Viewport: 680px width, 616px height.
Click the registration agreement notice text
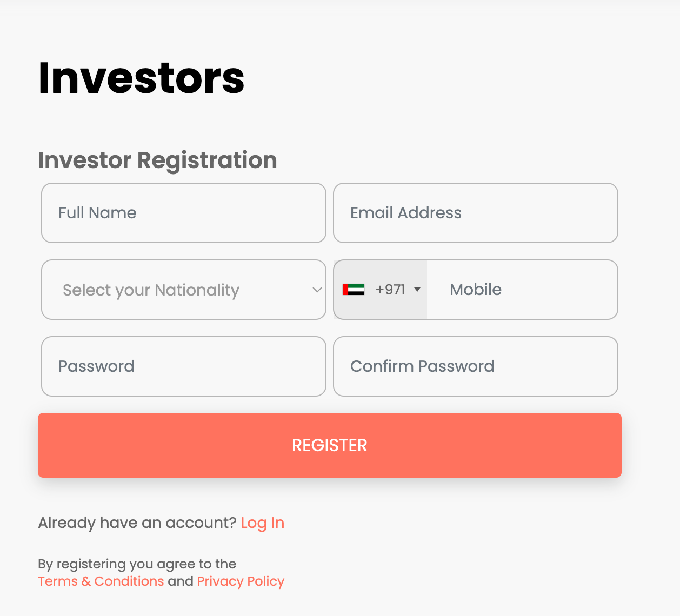coord(137,564)
